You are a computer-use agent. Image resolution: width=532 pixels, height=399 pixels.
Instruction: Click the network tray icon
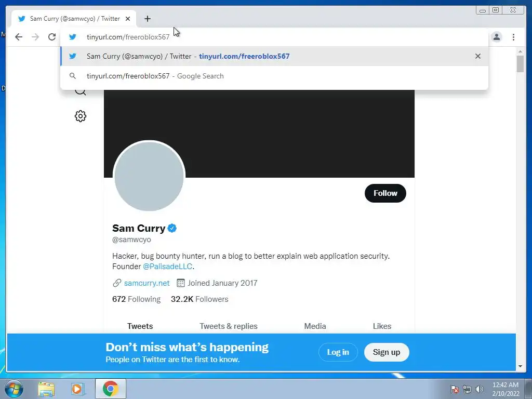[467, 389]
